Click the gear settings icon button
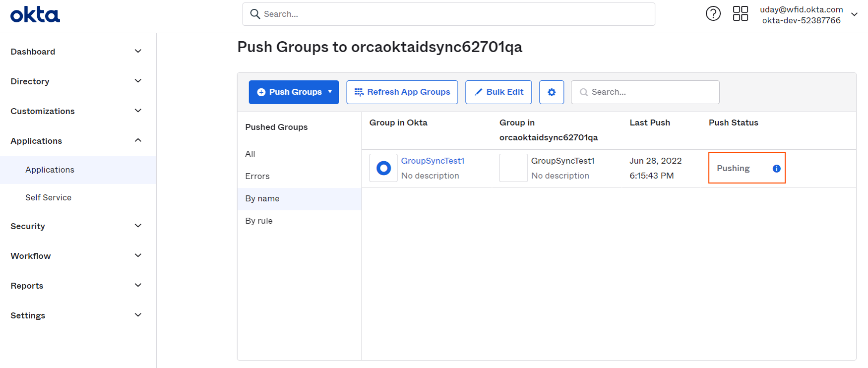Screen dimensions: 868x368 click(x=552, y=92)
